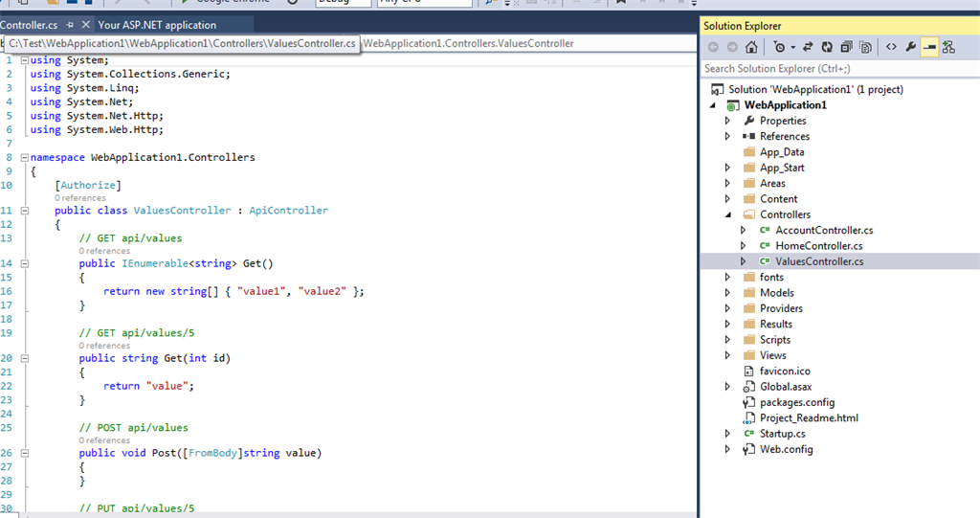
Task: Refresh the Solution Explorer tree
Action: (827, 47)
